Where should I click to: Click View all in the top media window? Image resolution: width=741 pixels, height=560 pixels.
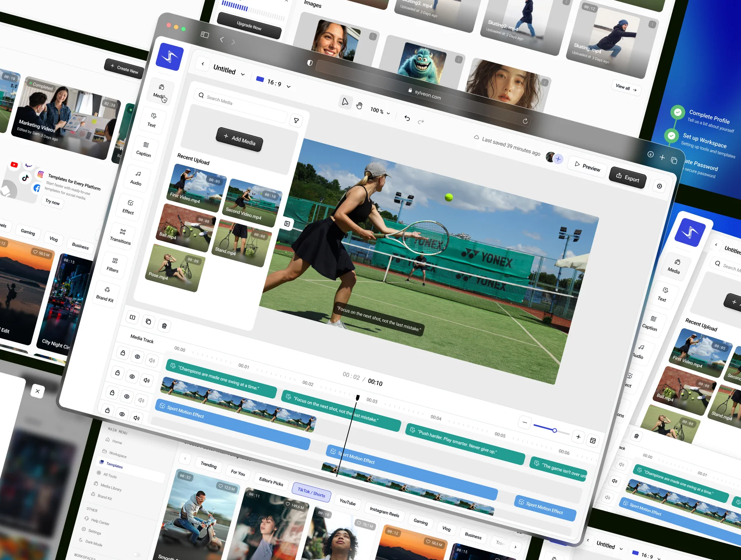(x=626, y=88)
